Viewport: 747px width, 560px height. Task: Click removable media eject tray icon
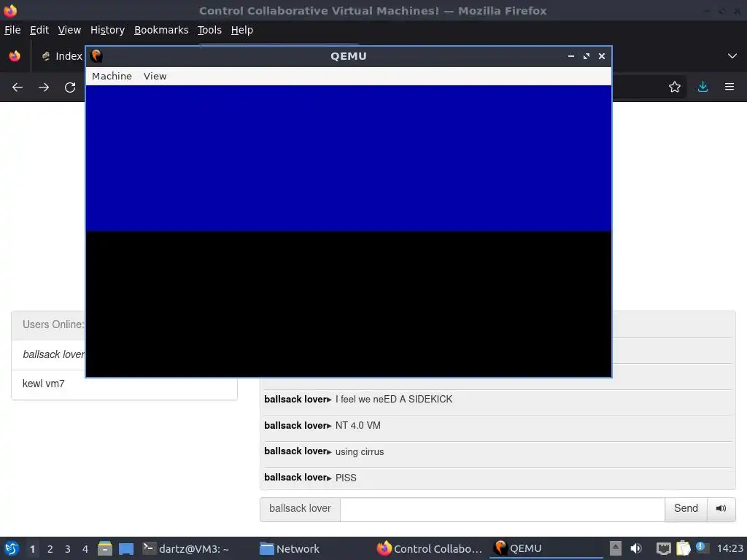[x=616, y=548]
